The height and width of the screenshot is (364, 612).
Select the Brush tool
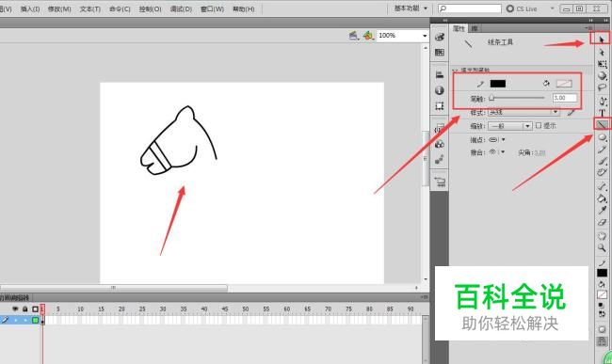pyautogui.click(x=603, y=161)
